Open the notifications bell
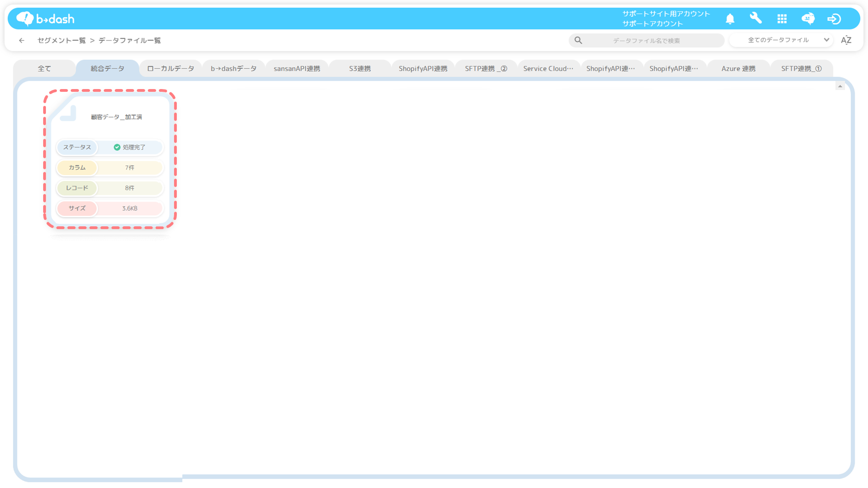The height and width of the screenshot is (488, 868). 730,19
